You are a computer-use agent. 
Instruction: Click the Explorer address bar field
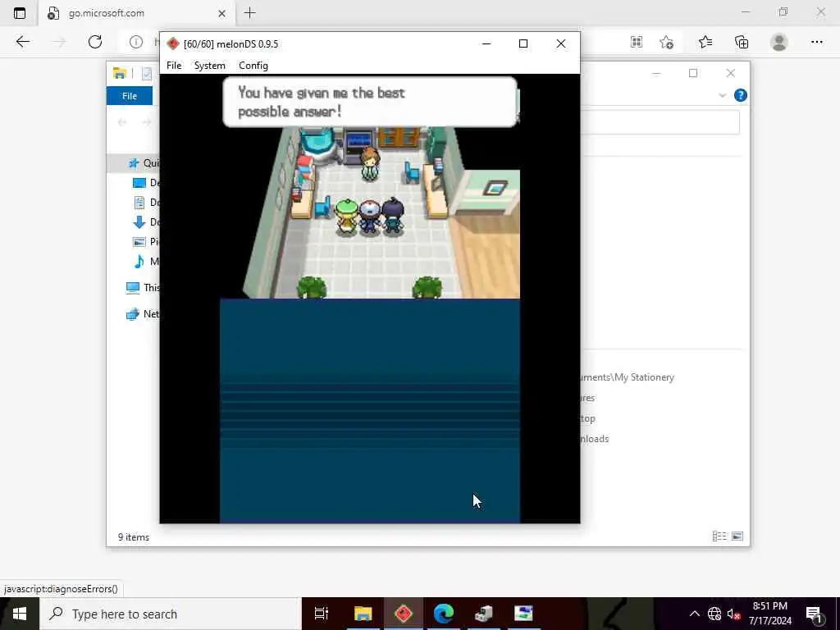(660, 123)
